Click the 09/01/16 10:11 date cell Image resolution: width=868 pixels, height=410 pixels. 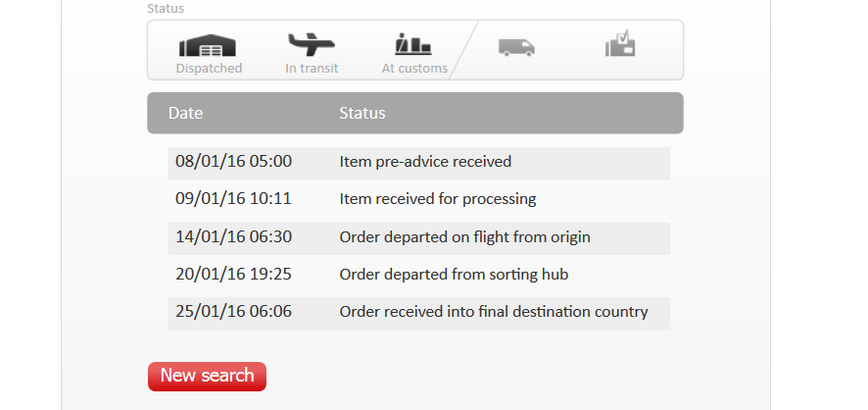[x=233, y=199]
